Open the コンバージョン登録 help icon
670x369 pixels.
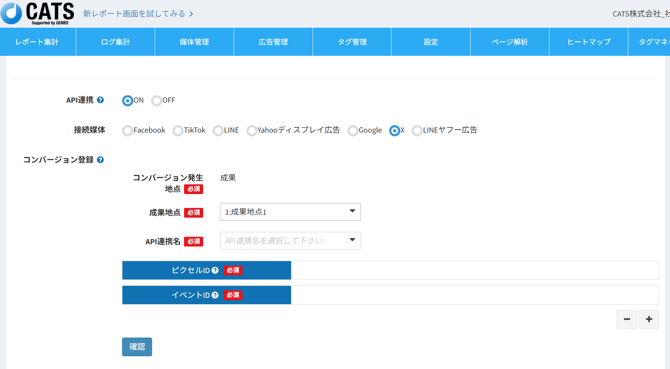coord(100,160)
